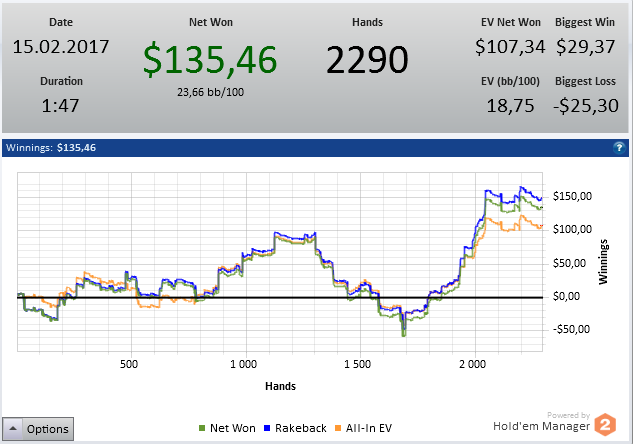Click the $150,00 y-axis label
Image resolution: width=633 pixels, height=444 pixels.
pyautogui.click(x=572, y=197)
